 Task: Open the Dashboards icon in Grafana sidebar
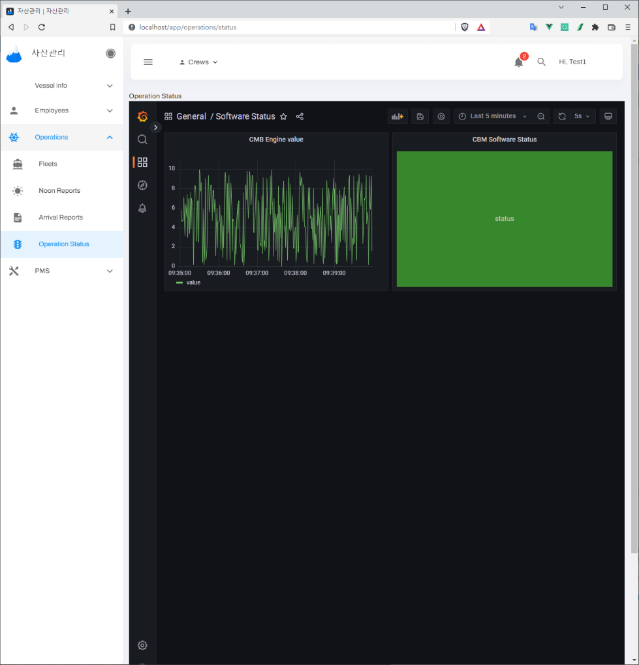[x=142, y=162]
